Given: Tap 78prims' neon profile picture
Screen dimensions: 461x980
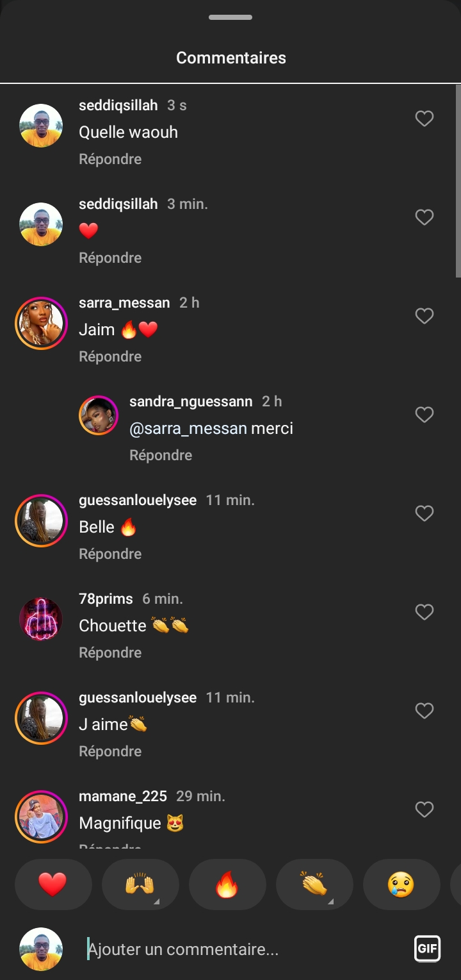Looking at the screenshot, I should coord(41,619).
